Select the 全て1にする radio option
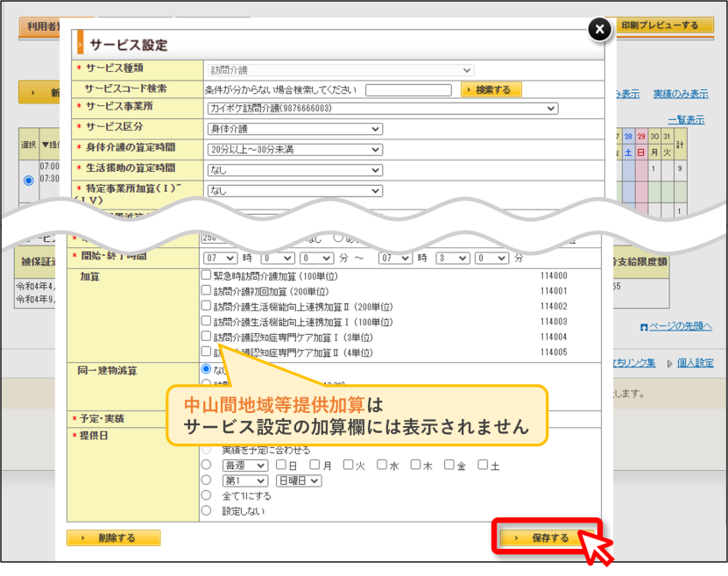 206,495
